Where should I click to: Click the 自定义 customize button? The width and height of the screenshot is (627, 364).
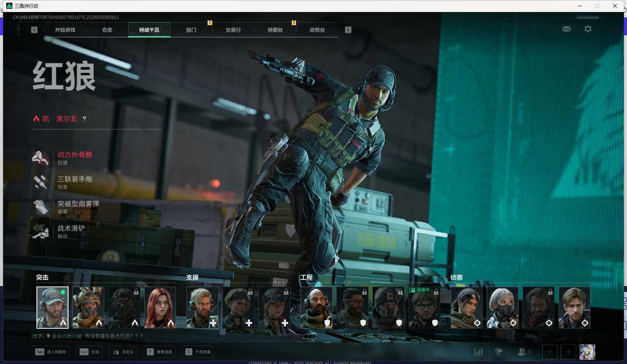(123, 352)
